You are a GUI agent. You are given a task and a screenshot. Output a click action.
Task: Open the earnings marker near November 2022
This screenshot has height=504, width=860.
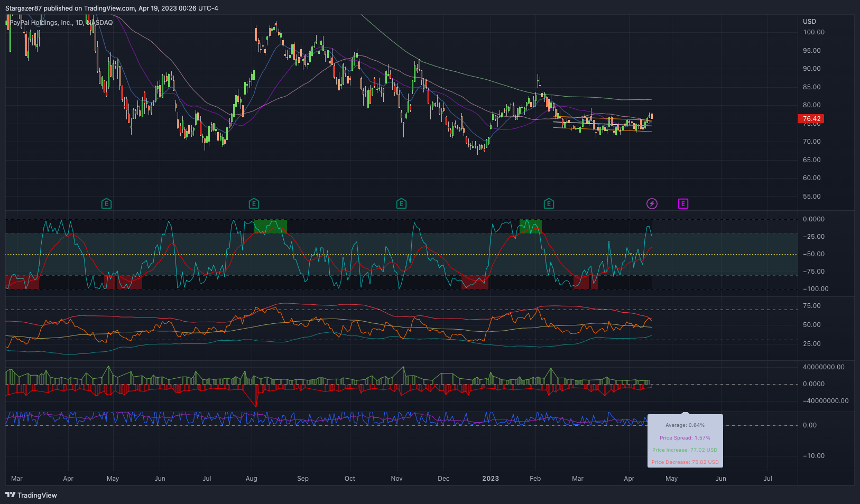click(x=401, y=203)
